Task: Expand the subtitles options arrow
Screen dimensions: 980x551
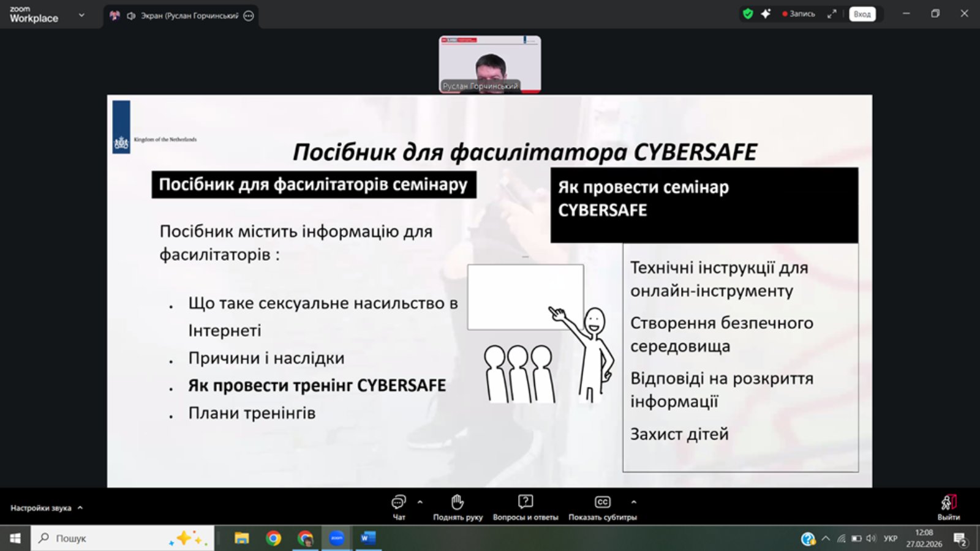Action: (634, 502)
